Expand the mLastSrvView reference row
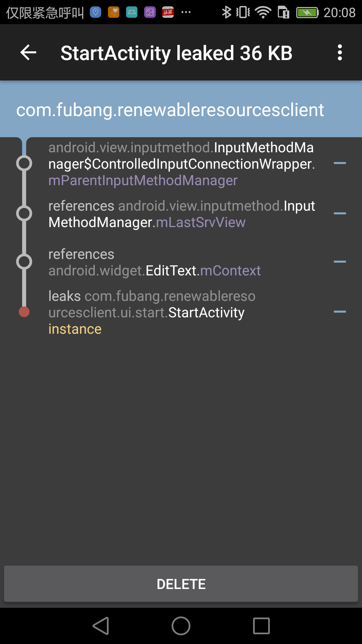 point(340,214)
